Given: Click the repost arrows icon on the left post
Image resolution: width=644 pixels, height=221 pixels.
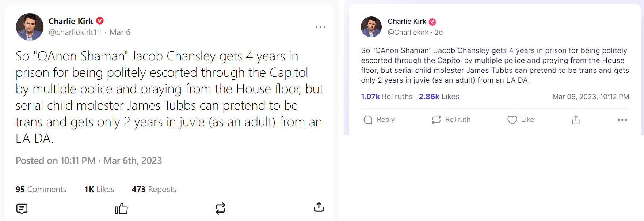Looking at the screenshot, I should click(x=220, y=208).
